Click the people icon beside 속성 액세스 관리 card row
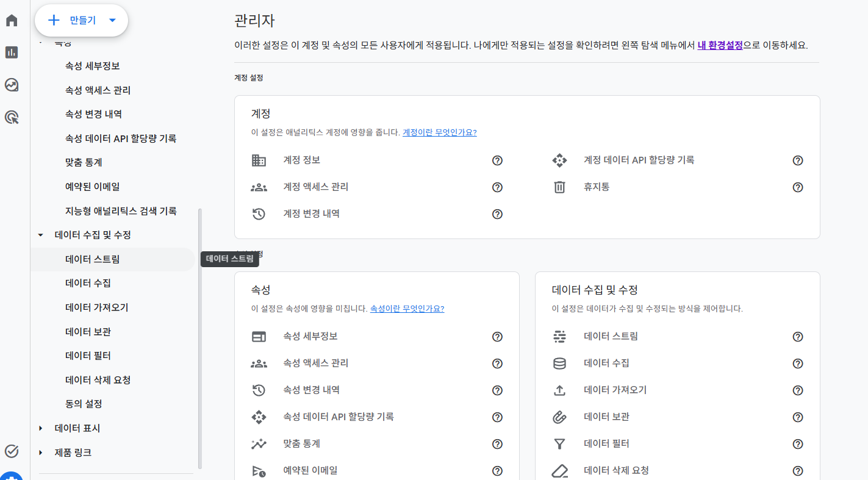 [x=259, y=364]
